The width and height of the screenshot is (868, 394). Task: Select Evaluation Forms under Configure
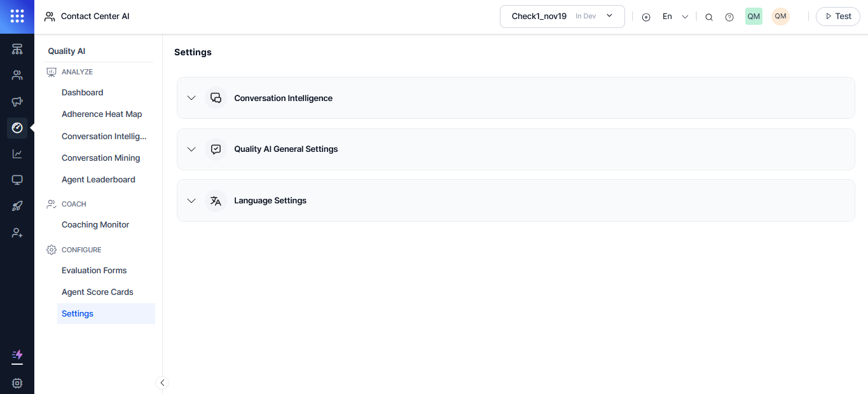[x=94, y=270]
